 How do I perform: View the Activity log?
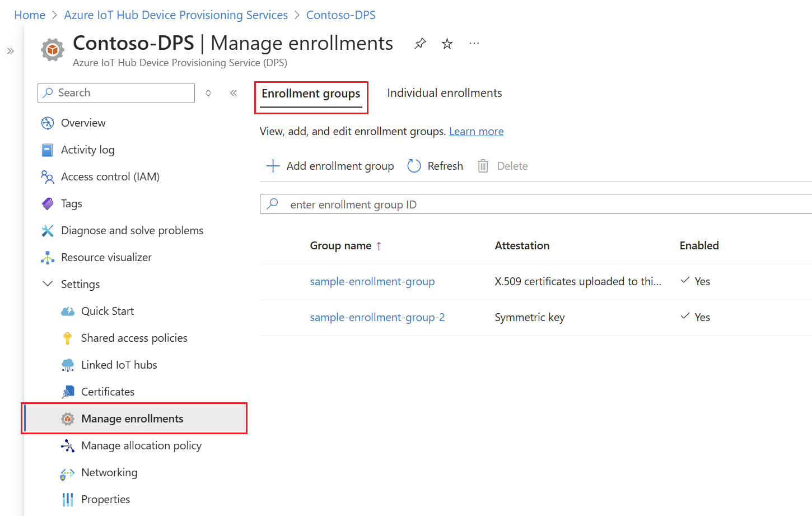88,150
